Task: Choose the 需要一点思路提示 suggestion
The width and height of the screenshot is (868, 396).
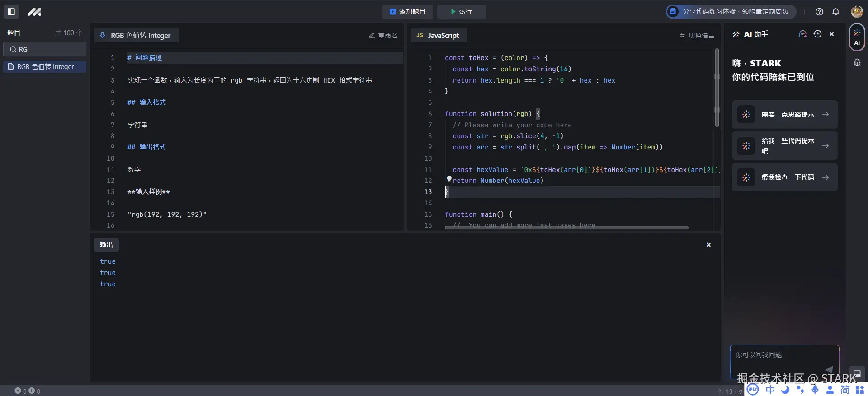Action: coord(784,115)
